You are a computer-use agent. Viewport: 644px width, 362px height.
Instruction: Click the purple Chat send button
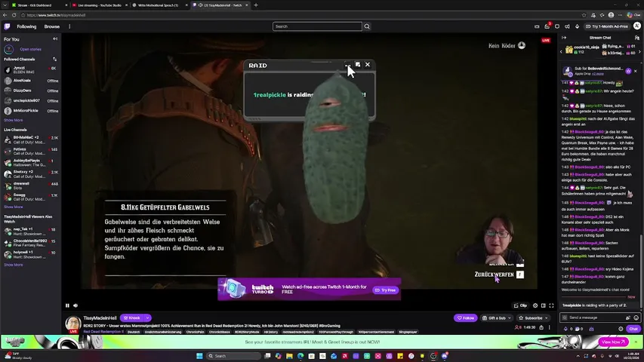(633, 329)
